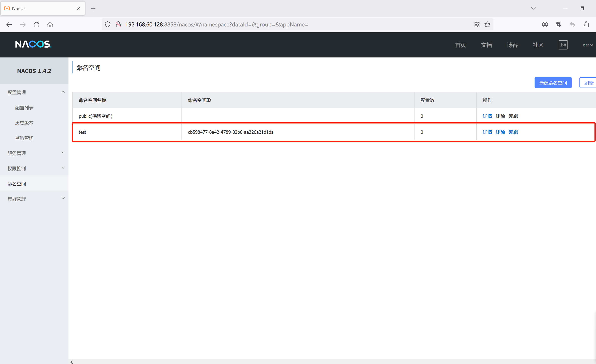The image size is (596, 364).
Task: Open 详情 for the test namespace
Action: tap(487, 132)
